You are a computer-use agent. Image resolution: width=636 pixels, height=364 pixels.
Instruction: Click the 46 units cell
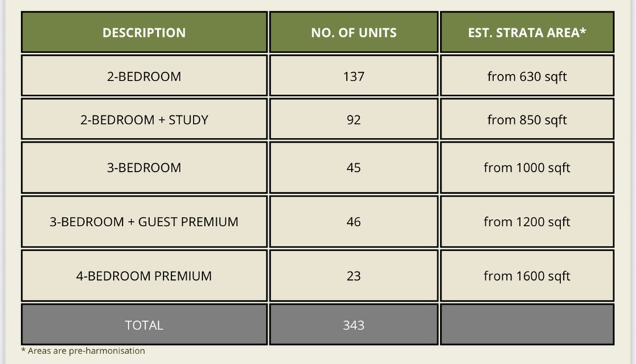coord(353,222)
